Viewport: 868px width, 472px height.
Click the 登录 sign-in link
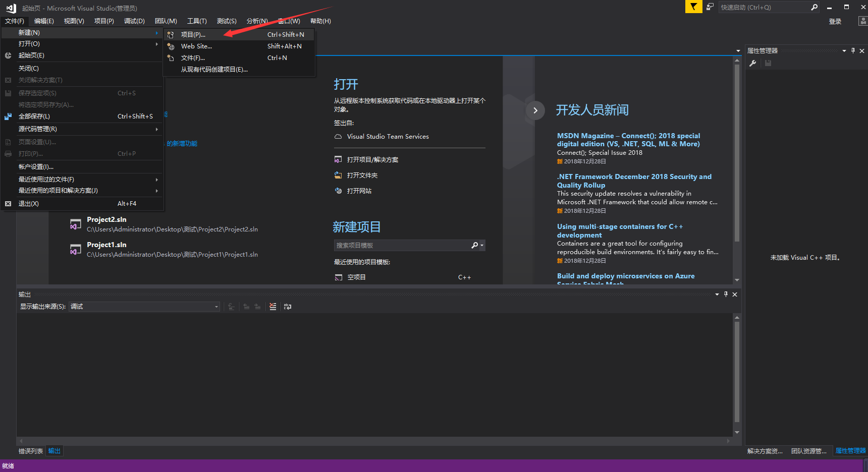coord(835,22)
